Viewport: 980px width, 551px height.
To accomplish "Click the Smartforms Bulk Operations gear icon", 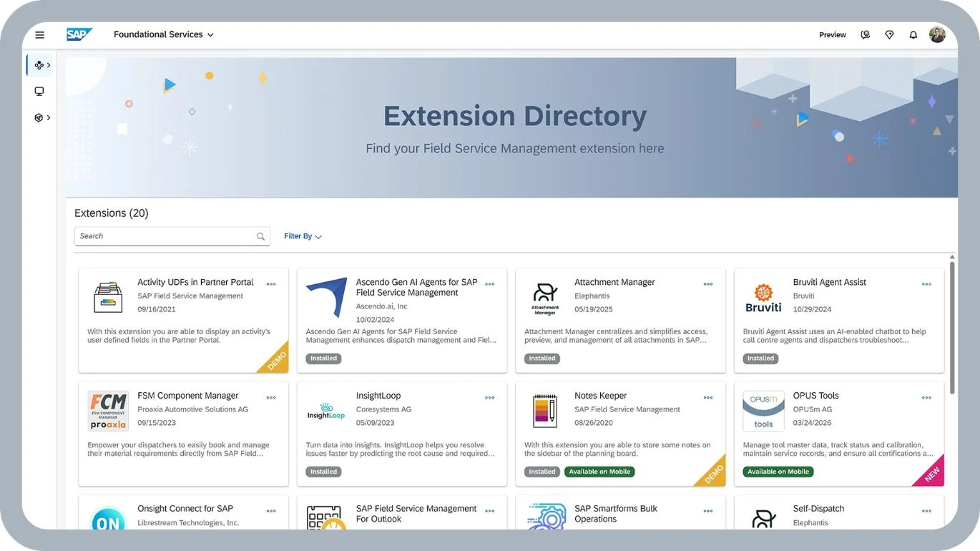I will point(546,517).
